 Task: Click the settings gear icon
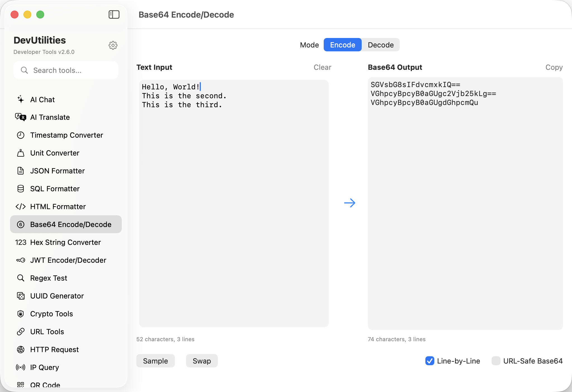[x=113, y=45]
